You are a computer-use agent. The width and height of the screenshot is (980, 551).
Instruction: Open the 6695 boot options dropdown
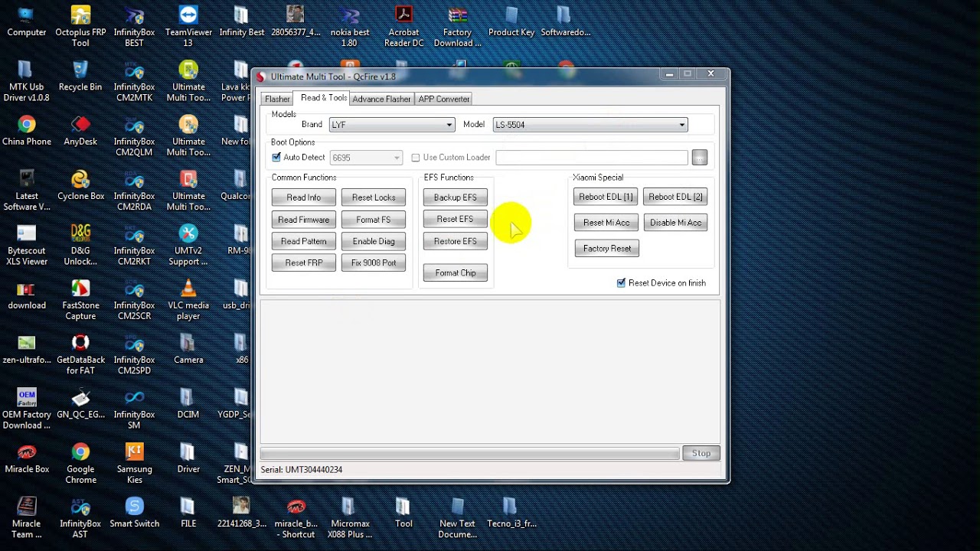(366, 158)
